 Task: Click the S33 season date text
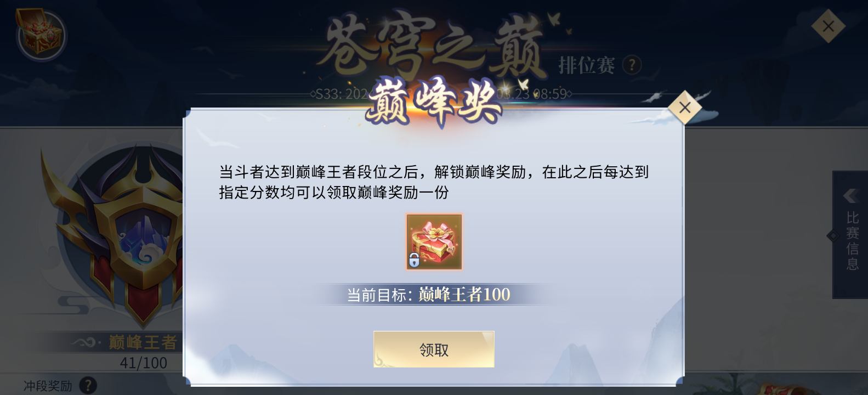click(x=341, y=94)
